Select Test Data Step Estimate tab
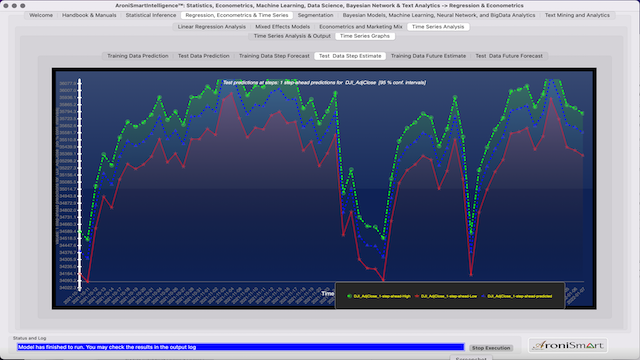Image resolution: width=640 pixels, height=360 pixels. (x=350, y=56)
